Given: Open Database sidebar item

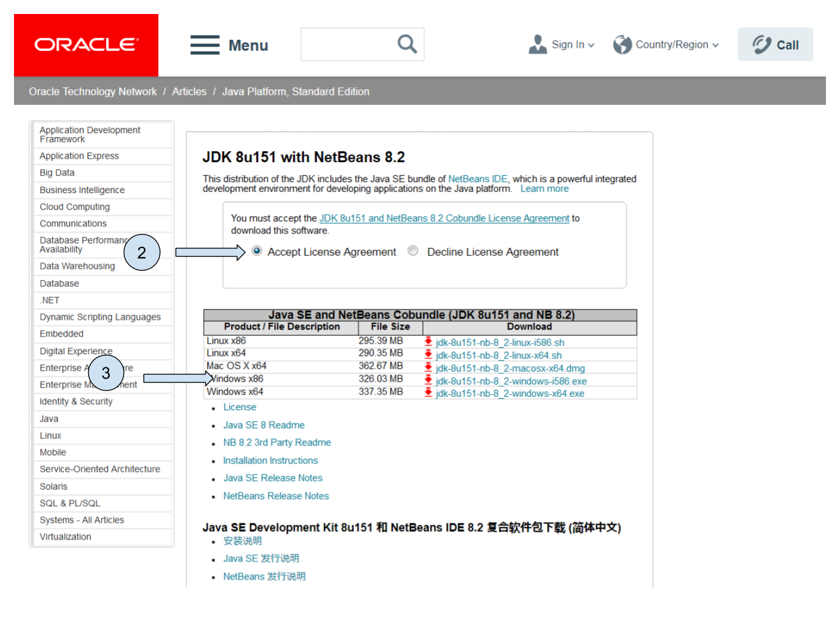Looking at the screenshot, I should [x=103, y=283].
